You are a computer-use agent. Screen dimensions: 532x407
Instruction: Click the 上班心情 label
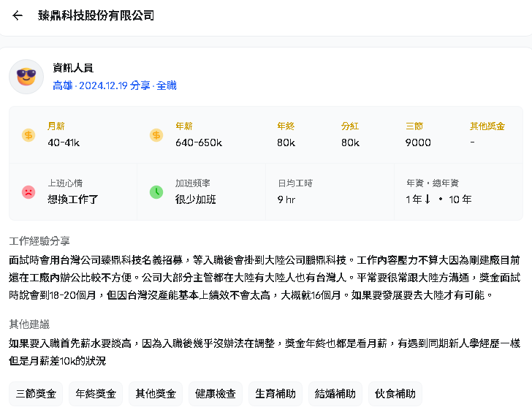coord(65,183)
